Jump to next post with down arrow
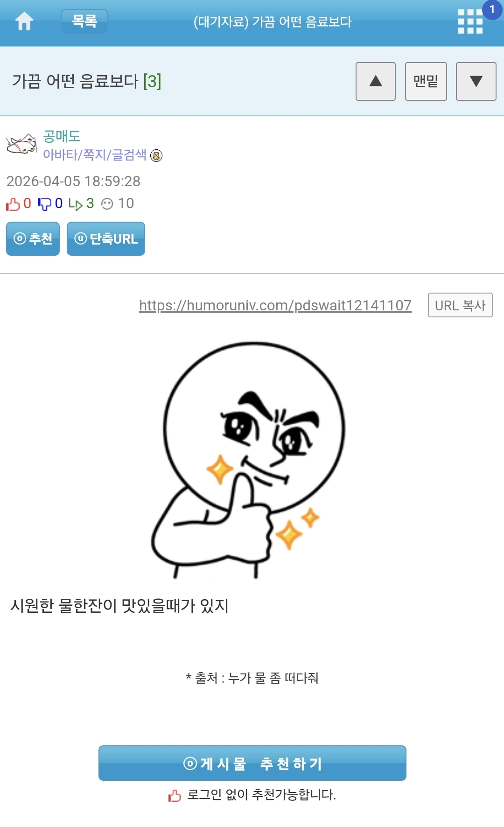Screen dimensions: 504x827 tap(476, 81)
